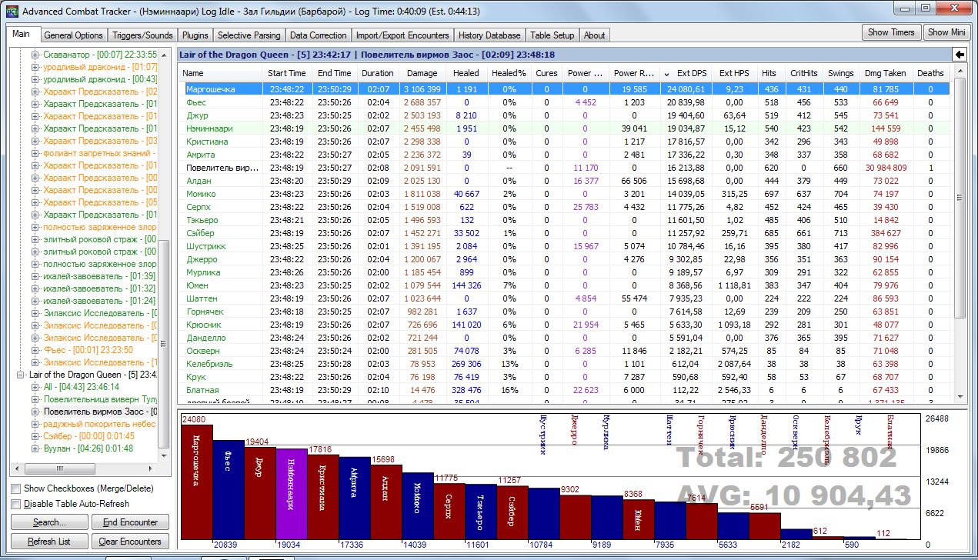This screenshot has width=978, height=560.
Task: Expand the All [04:43] 23:46:14 node
Action: point(35,387)
